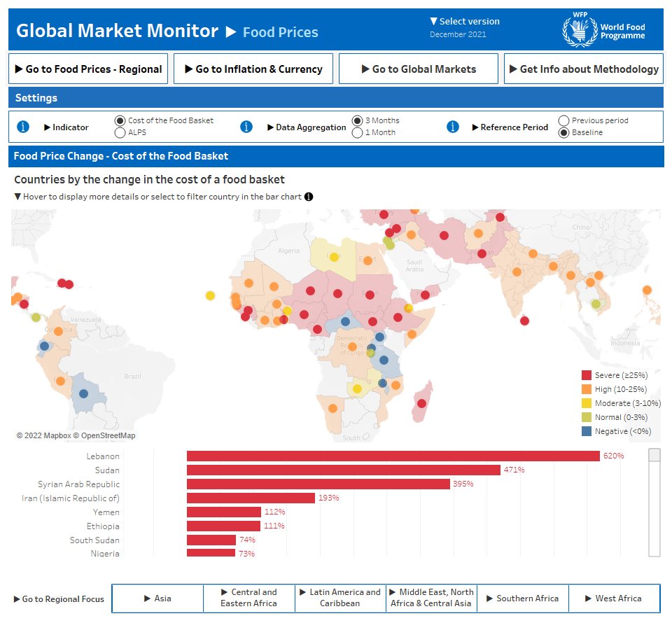672x630 pixels.
Task: Click the red dot on Iran
Action: click(x=444, y=235)
